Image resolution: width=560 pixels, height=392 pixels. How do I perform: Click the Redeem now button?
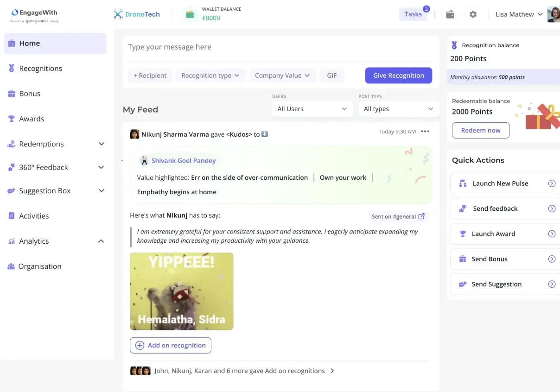[x=481, y=130]
